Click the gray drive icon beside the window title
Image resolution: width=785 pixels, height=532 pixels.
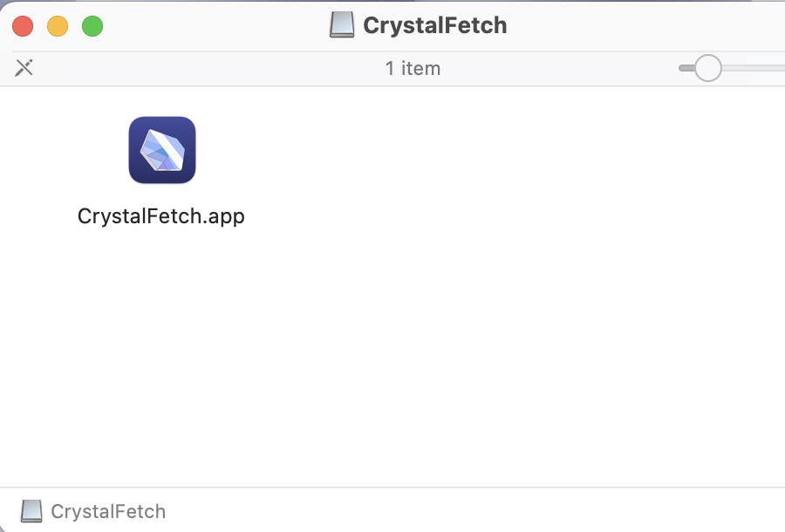pyautogui.click(x=340, y=24)
